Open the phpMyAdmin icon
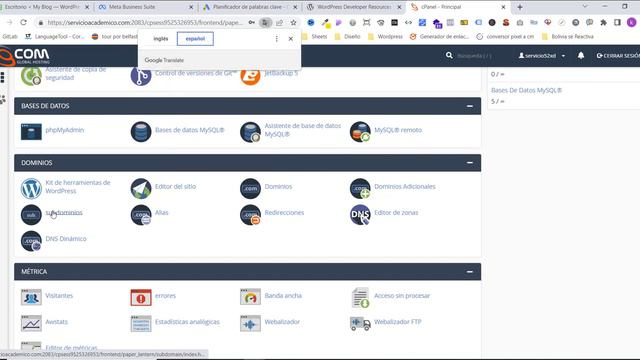 (31, 131)
